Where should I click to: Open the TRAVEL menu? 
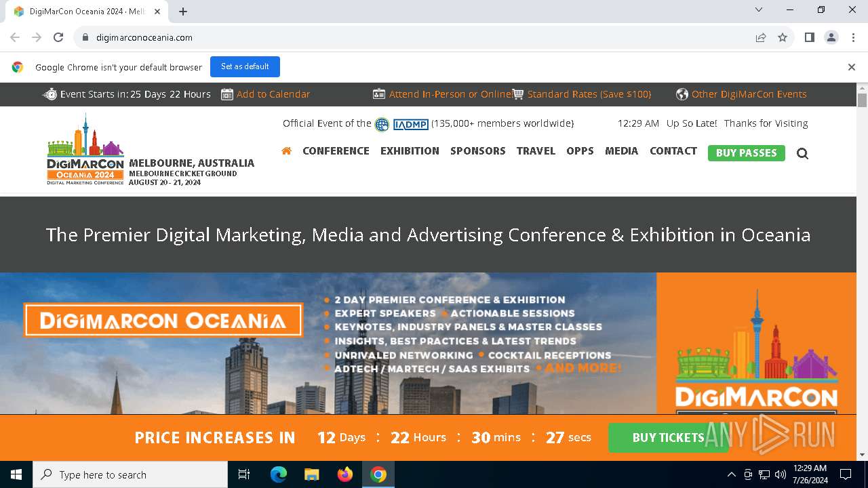536,151
